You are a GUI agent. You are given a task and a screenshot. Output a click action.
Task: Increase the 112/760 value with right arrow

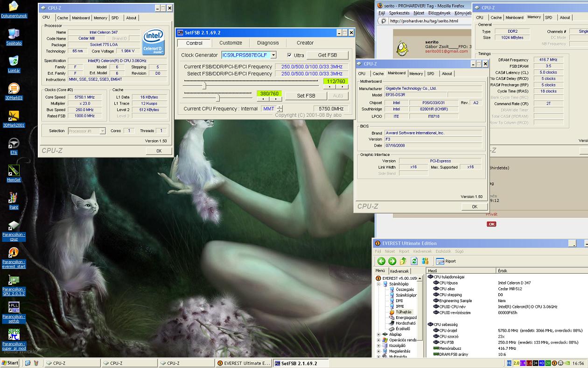click(x=342, y=87)
